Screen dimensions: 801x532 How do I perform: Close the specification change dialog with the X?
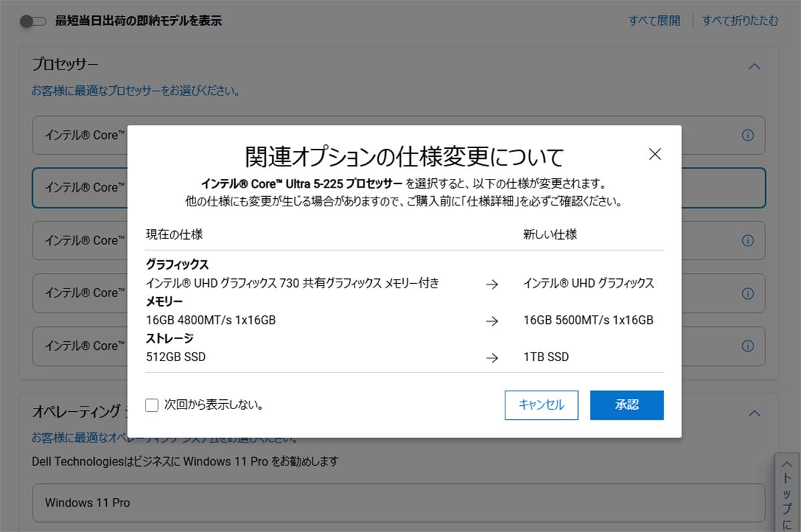pos(655,154)
